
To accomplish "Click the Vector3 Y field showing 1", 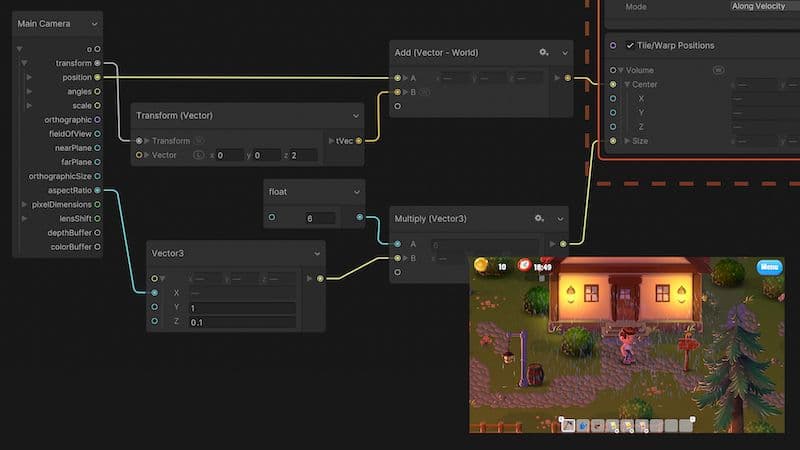I will tap(242, 308).
